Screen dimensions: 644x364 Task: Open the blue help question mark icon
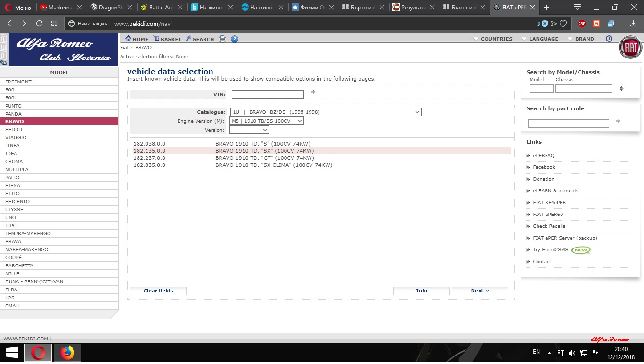(234, 39)
